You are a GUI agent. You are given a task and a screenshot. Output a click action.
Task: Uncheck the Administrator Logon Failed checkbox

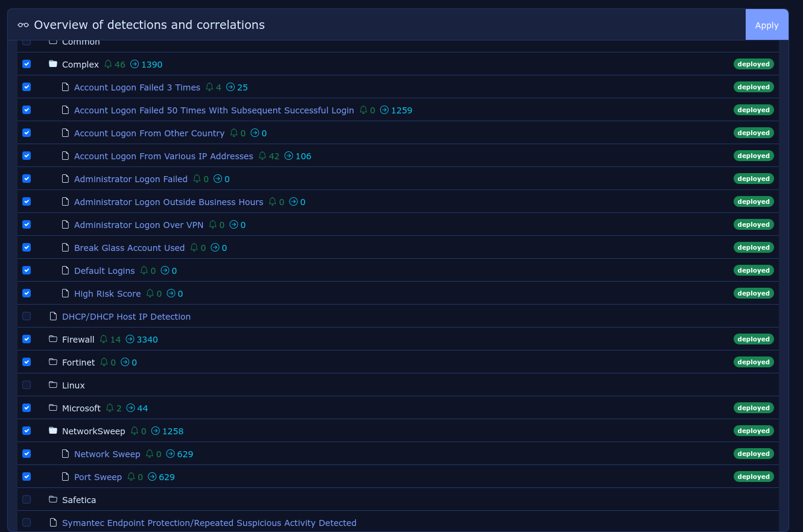(27, 179)
